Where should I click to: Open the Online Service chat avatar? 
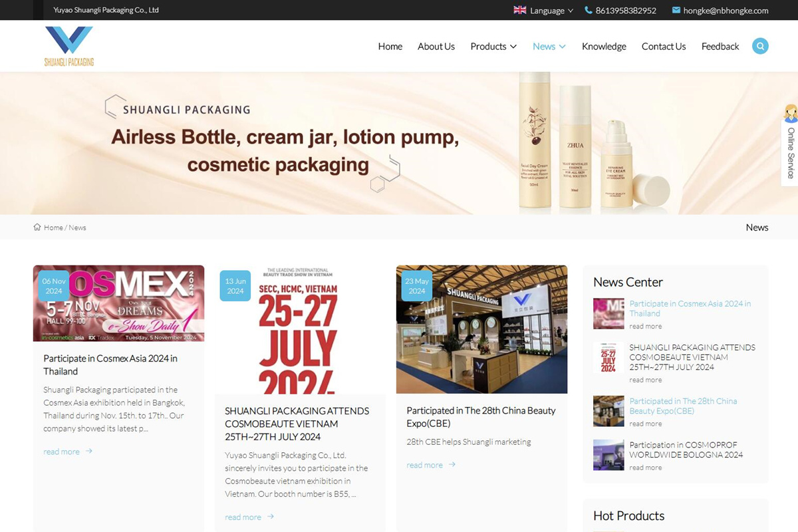point(790,113)
